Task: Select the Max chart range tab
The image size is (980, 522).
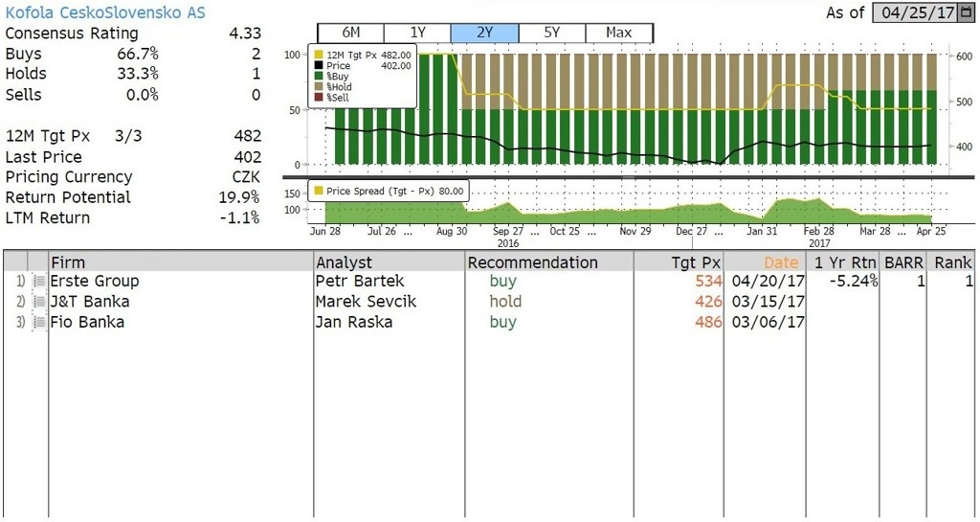Action: click(x=619, y=34)
